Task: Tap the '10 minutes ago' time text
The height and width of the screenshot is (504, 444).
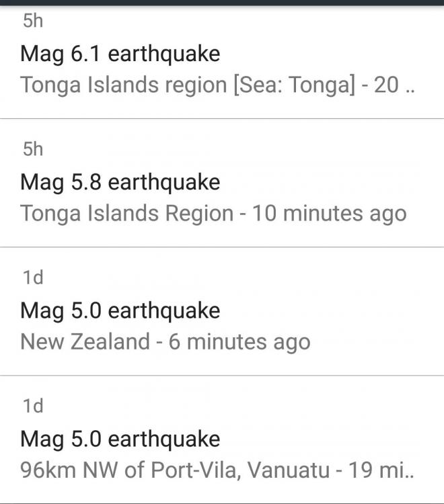Action: pyautogui.click(x=330, y=214)
